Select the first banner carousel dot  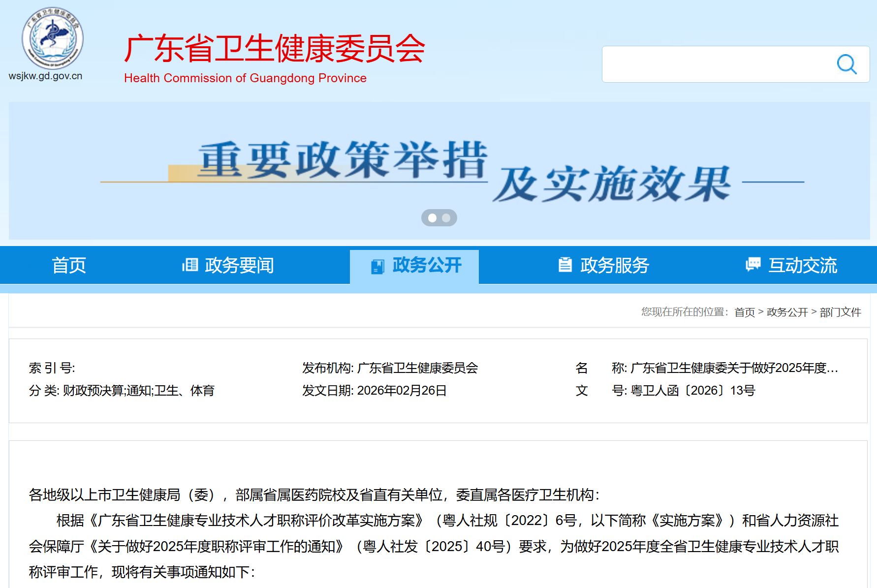[x=432, y=218]
